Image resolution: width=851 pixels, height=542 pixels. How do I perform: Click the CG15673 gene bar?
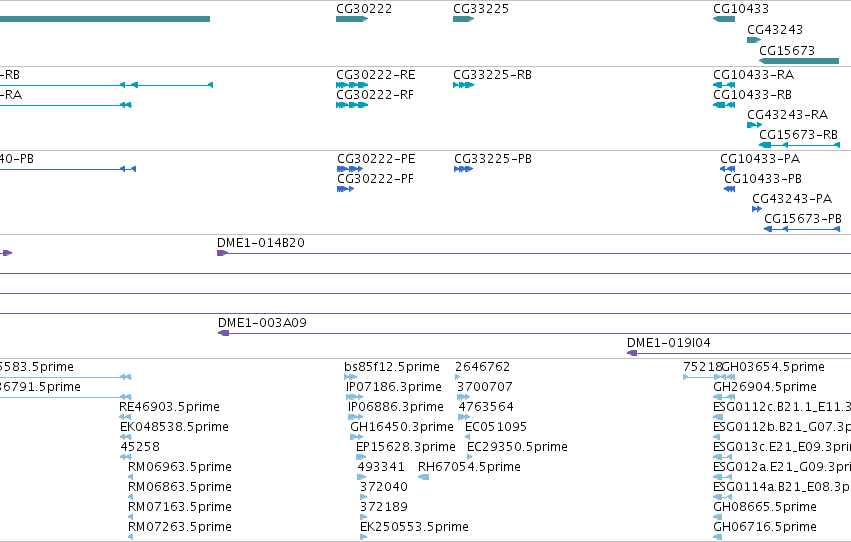pos(799,61)
